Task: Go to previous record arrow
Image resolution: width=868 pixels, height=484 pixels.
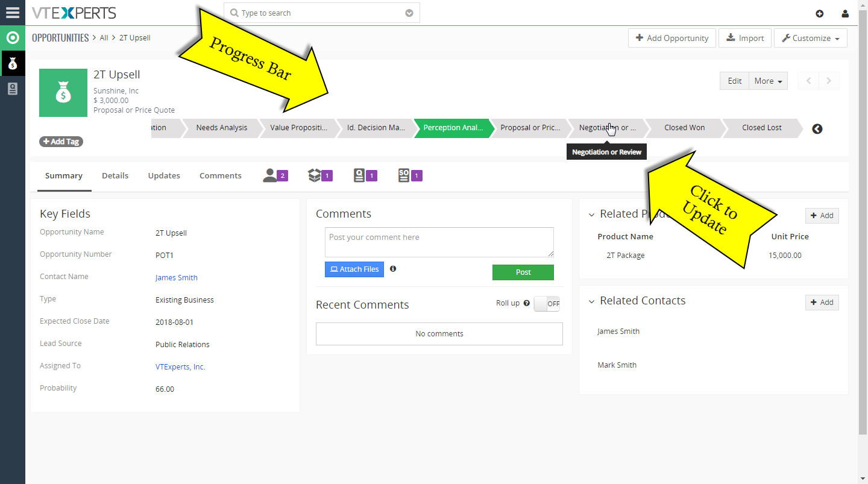Action: point(808,81)
